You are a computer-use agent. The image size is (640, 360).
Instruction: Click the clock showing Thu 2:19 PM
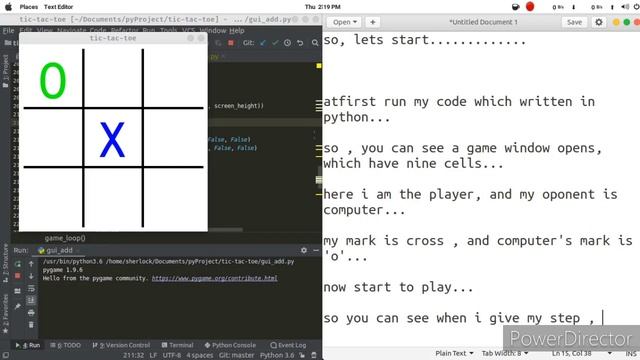322,7
